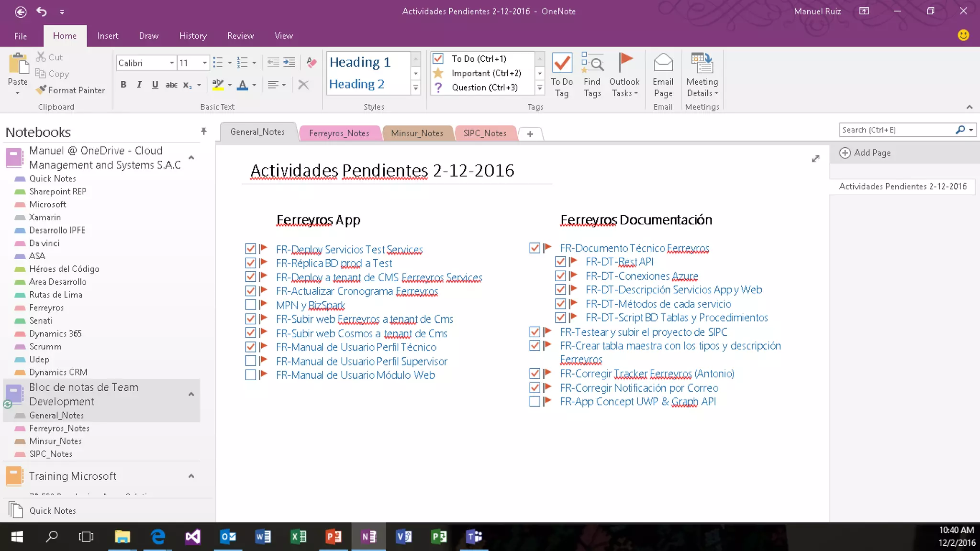Screen dimensions: 980x551
Task: Switch to the Insert ribbon tab
Action: 108,36
